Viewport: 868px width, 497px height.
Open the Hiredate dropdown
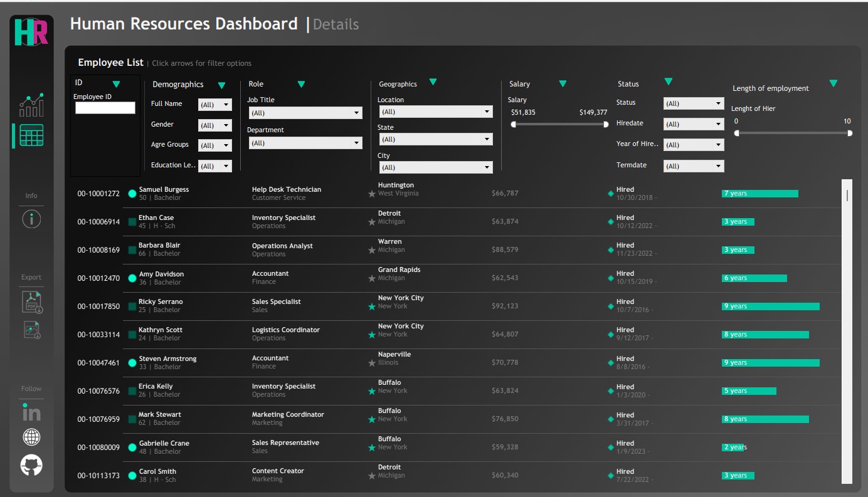click(x=694, y=124)
